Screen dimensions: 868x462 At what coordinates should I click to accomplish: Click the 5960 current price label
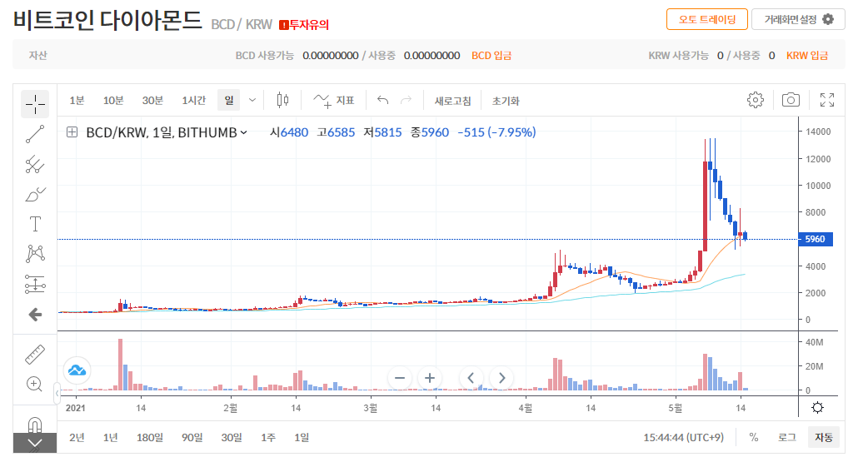pos(815,239)
